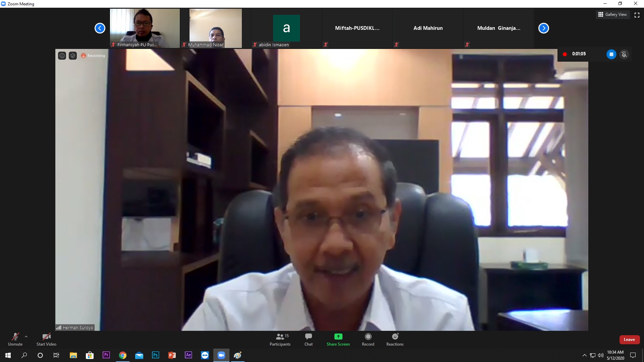Click the 0:01:05 recording timer

point(579,54)
